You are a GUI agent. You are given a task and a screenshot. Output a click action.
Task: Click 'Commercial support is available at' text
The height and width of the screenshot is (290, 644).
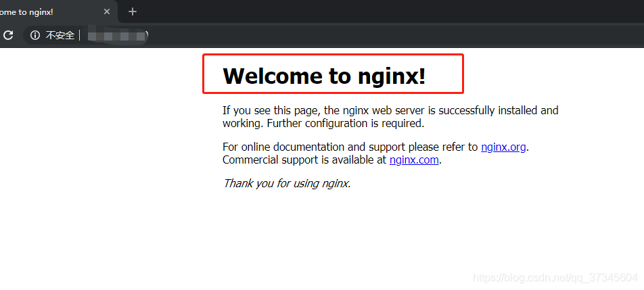click(x=304, y=160)
